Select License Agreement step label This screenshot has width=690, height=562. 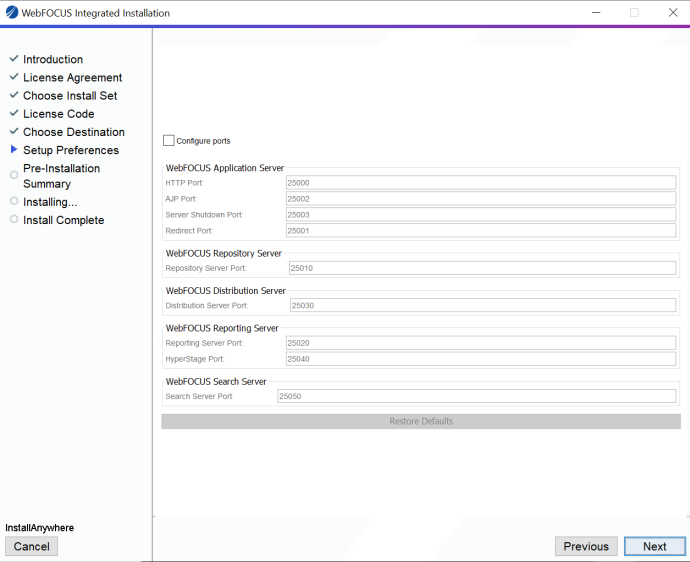73,77
